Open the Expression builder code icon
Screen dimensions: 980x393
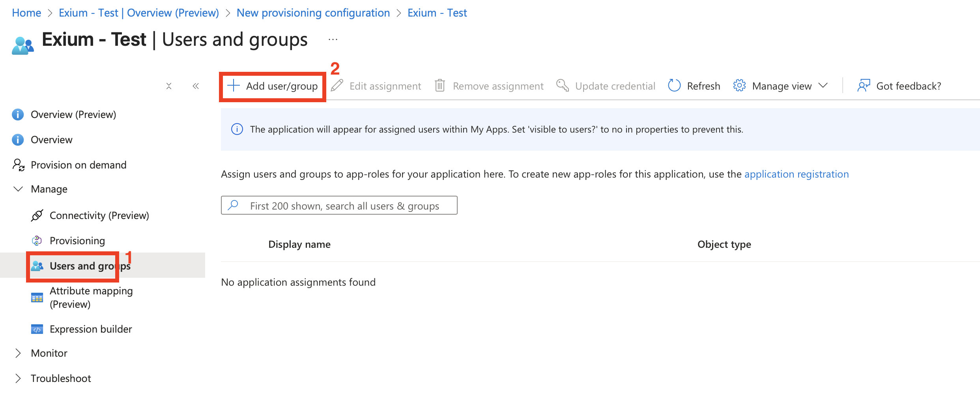pos(37,329)
